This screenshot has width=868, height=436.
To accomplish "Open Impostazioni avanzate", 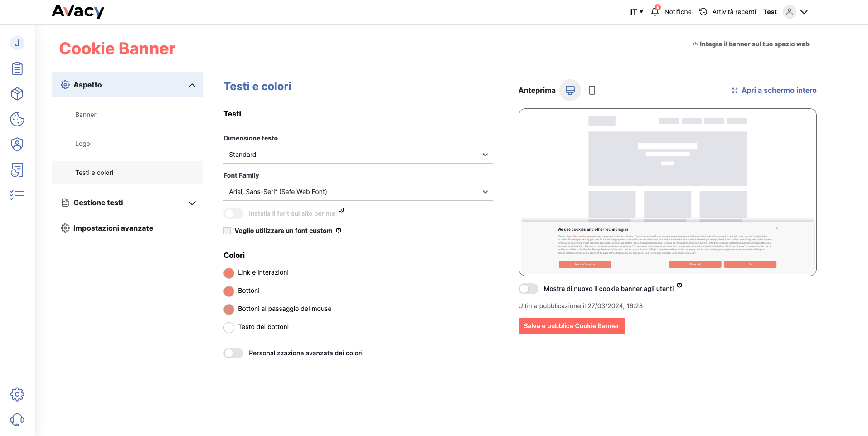I will point(113,228).
